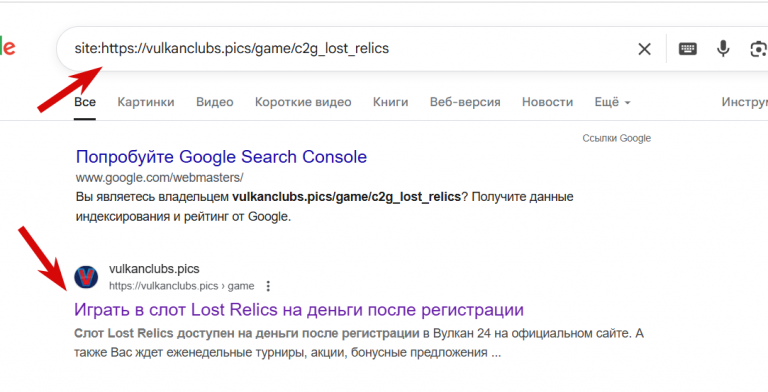Start voice search with the microphone icon
This screenshot has width=768, height=392.
[723, 49]
